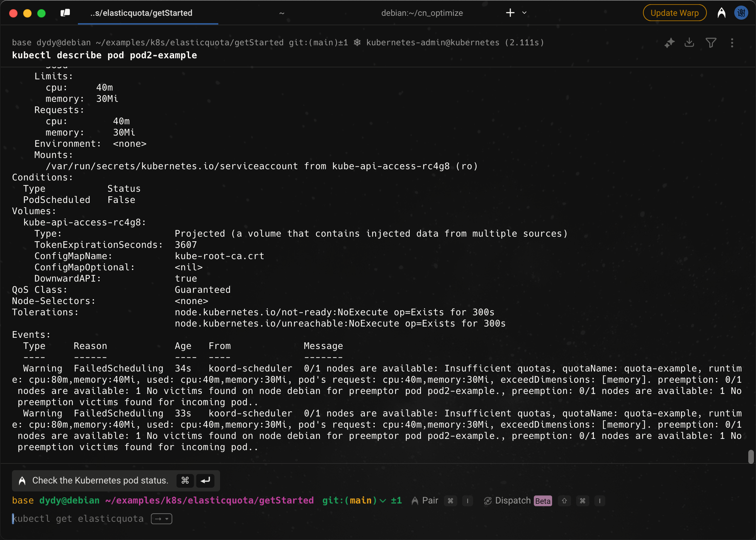Open the Warp Drive panel icon
Screen dimensions: 756x540
[65, 13]
